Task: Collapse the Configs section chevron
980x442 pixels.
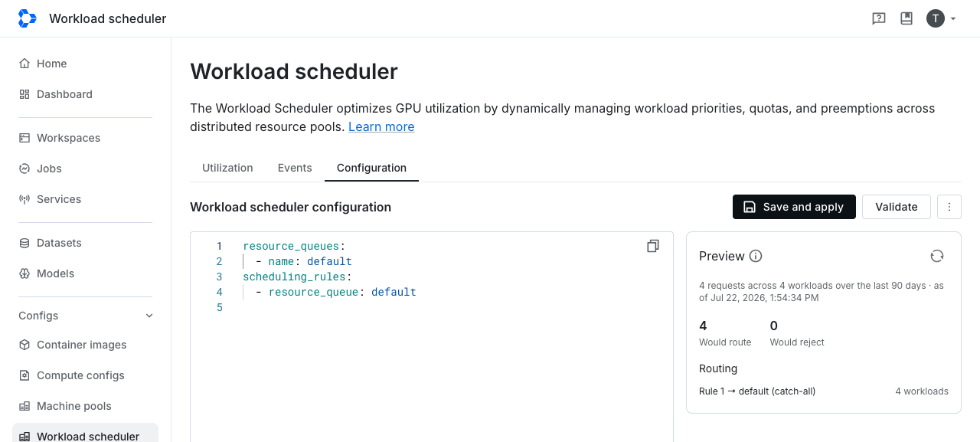Action: click(149, 316)
